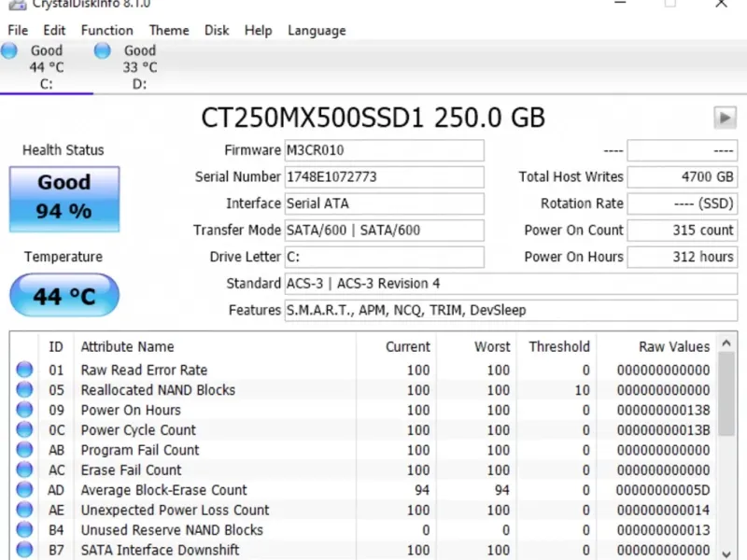Click status icon for Average Block-Erase Count

(24, 489)
